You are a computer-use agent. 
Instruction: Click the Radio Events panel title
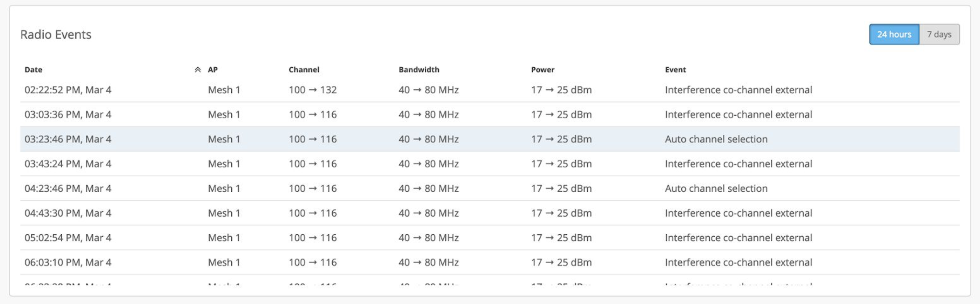(56, 35)
